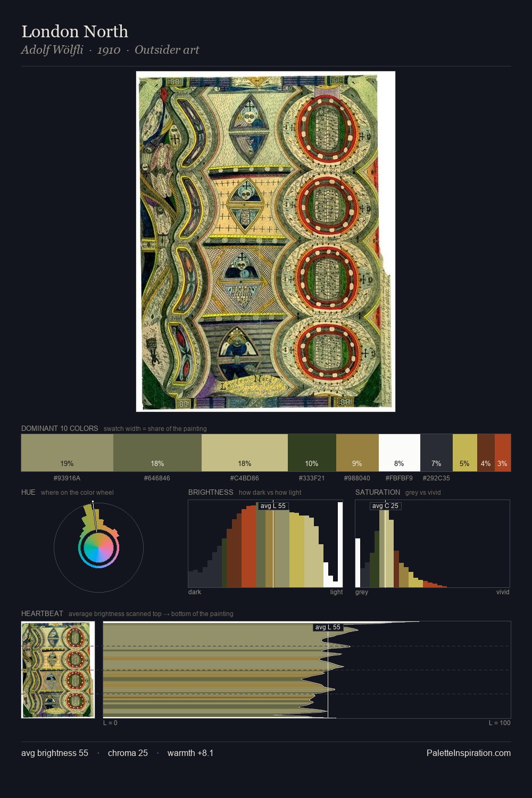The image size is (532, 798).
Task: Pick the pale khaki 18% swatch #C4BD86
Action: [x=245, y=453]
